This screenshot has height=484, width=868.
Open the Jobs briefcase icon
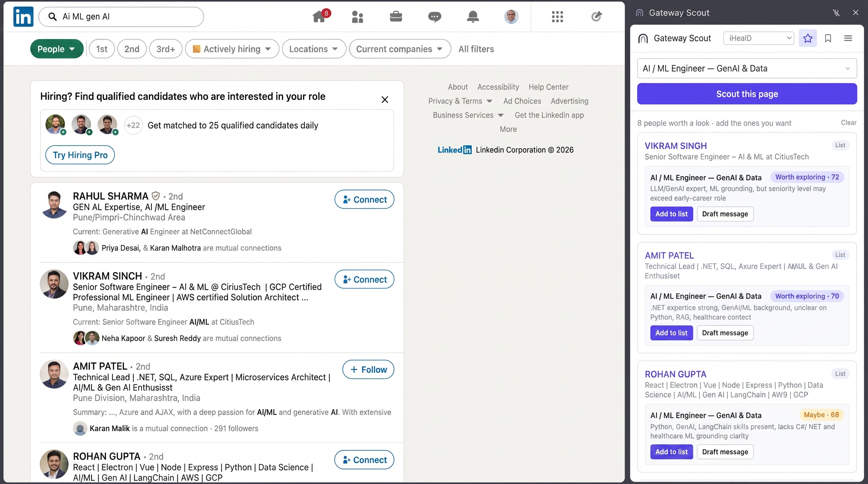396,16
